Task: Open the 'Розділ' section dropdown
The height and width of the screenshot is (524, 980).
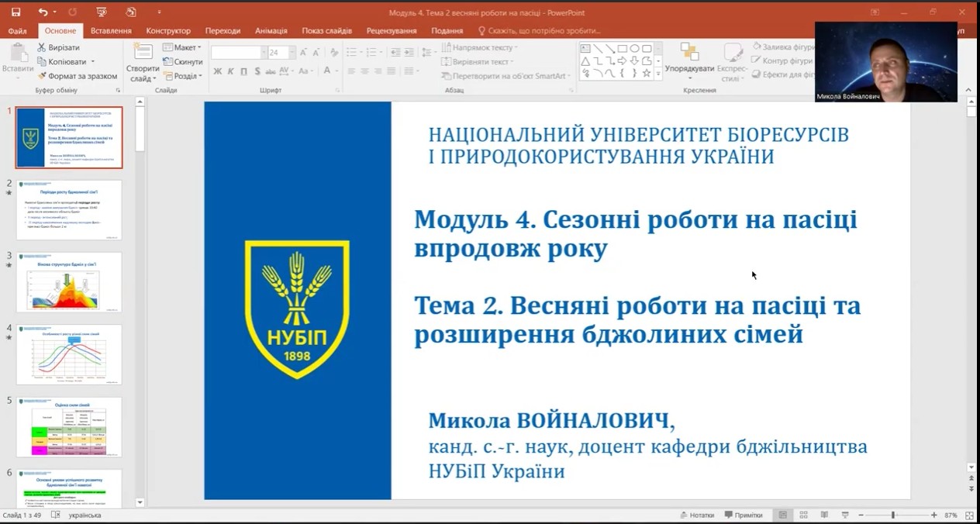Action: coord(183,76)
